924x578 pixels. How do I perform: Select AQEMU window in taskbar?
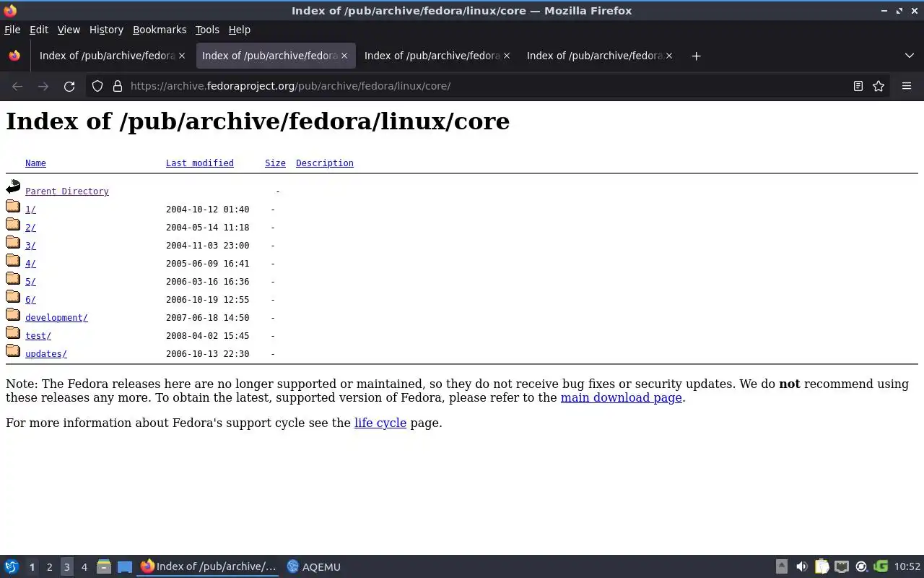(313, 567)
